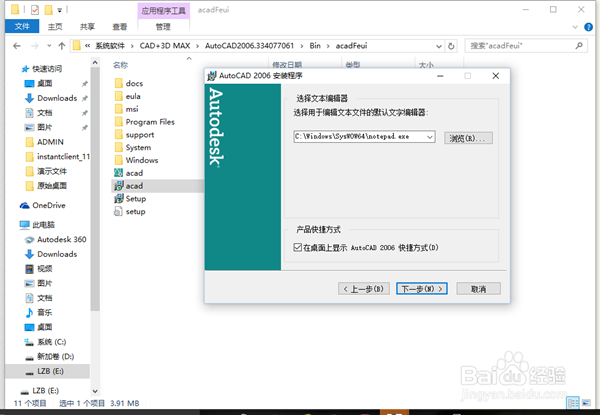Screen dimensions: 600x415
Task: Open the 管理 Manage tab
Action: click(x=163, y=26)
